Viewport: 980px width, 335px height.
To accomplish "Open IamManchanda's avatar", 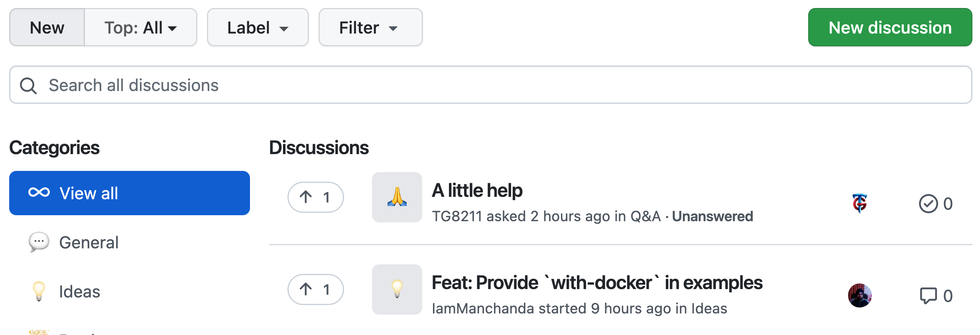I will [860, 295].
